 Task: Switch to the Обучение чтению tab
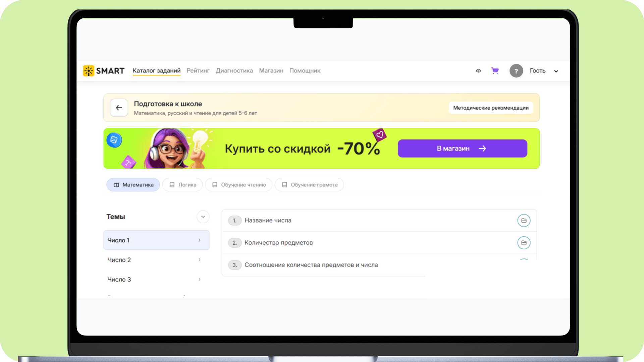coord(239,185)
